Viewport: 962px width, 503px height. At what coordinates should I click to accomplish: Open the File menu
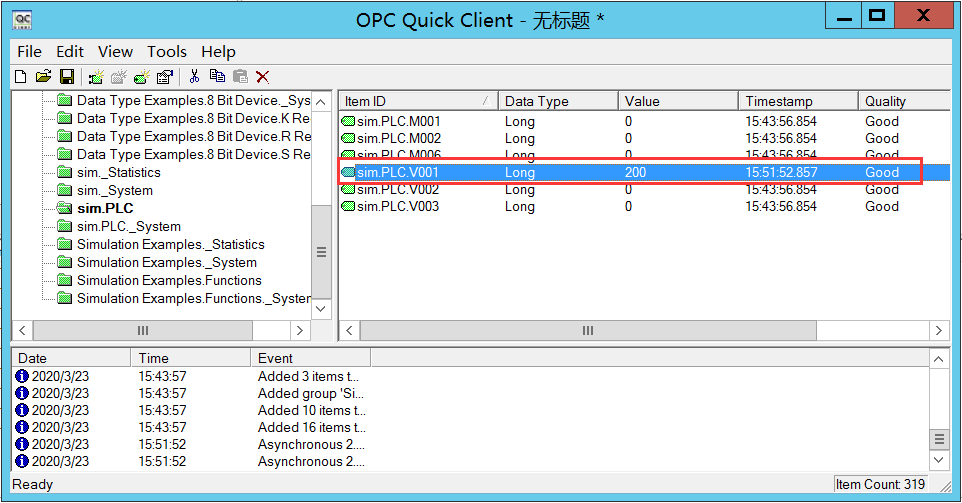[x=29, y=52]
